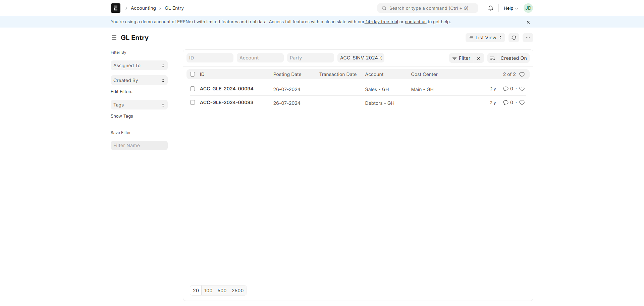Clear the applied filters with the X
This screenshot has width=644, height=306.
pos(479,58)
